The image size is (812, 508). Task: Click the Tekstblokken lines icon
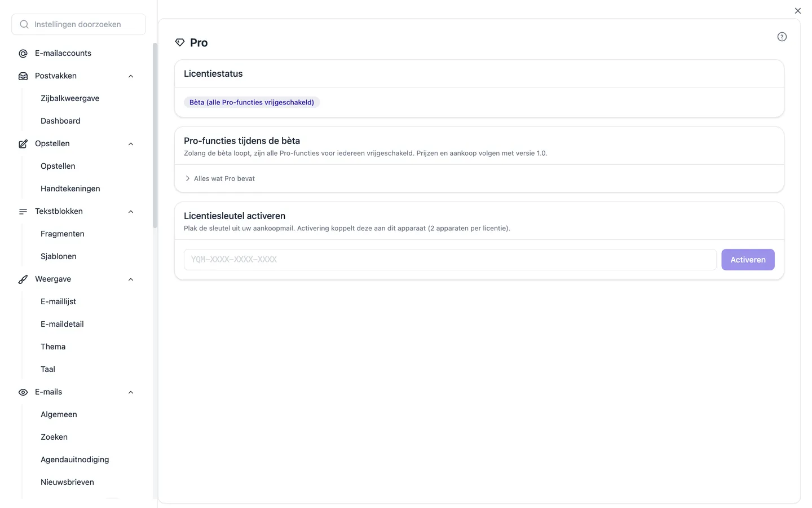pos(23,212)
